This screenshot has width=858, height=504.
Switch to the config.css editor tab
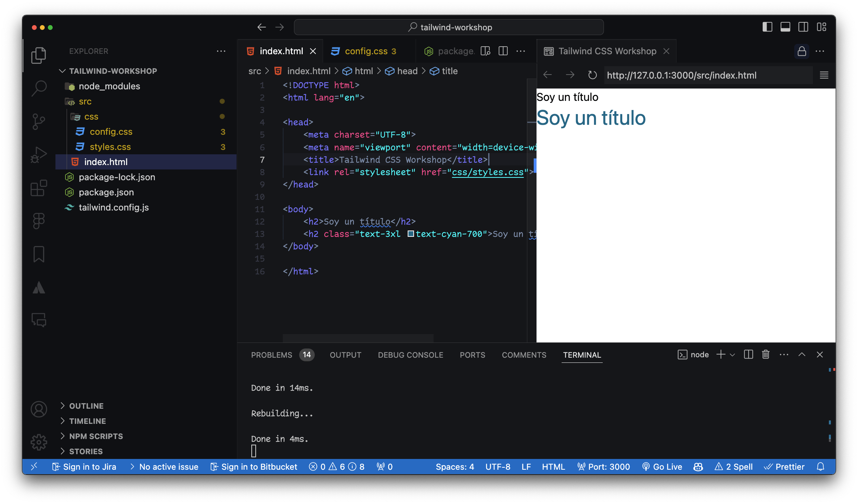point(366,51)
